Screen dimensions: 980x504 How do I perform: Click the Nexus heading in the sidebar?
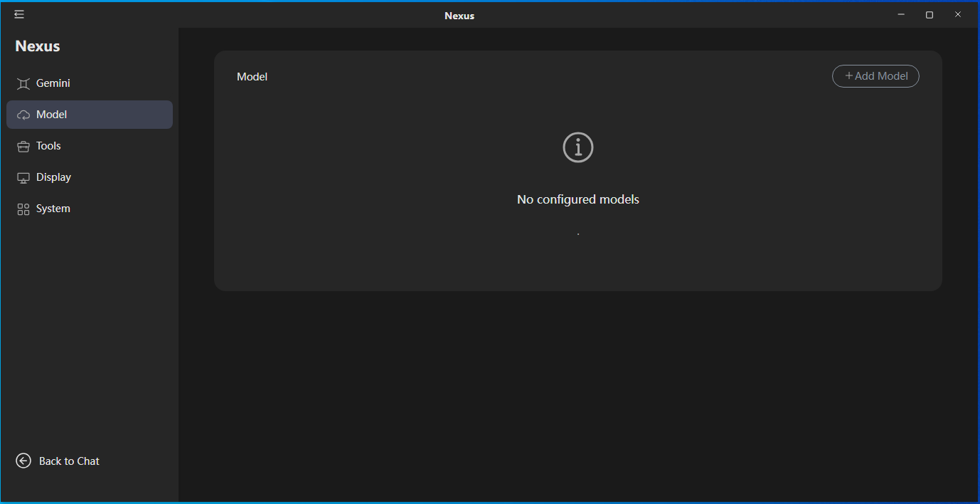pos(36,46)
